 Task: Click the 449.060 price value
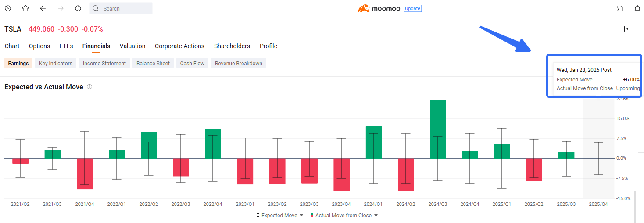click(x=42, y=29)
